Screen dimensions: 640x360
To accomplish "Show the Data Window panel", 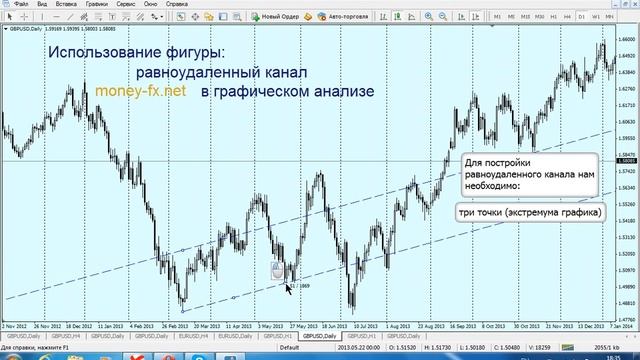I will click(195, 17).
